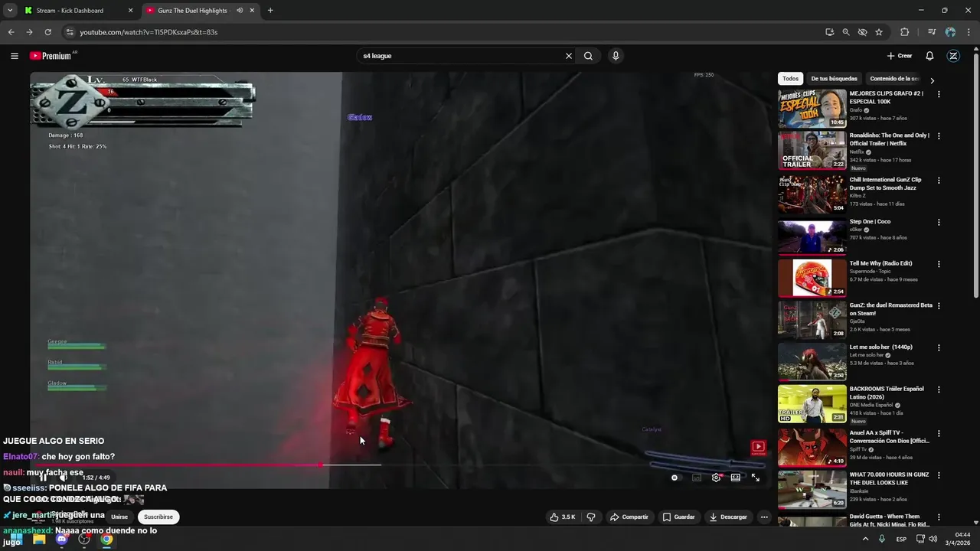Open options for Step One Coco video
The image size is (980, 551).
pyautogui.click(x=939, y=223)
